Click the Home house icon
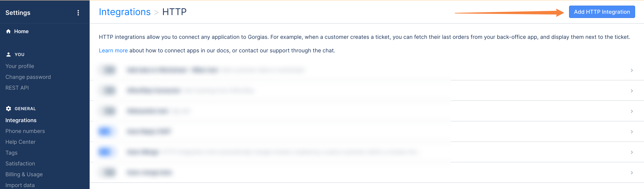 8,31
